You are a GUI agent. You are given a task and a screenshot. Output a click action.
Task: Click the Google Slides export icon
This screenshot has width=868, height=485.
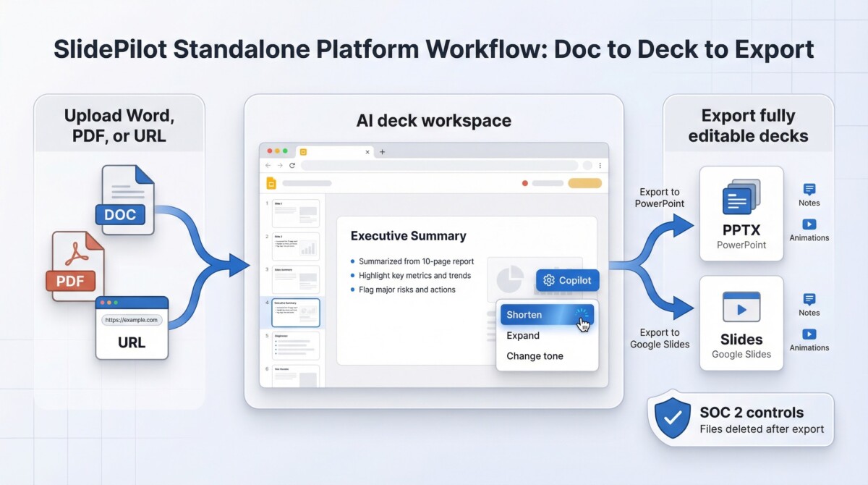(741, 307)
